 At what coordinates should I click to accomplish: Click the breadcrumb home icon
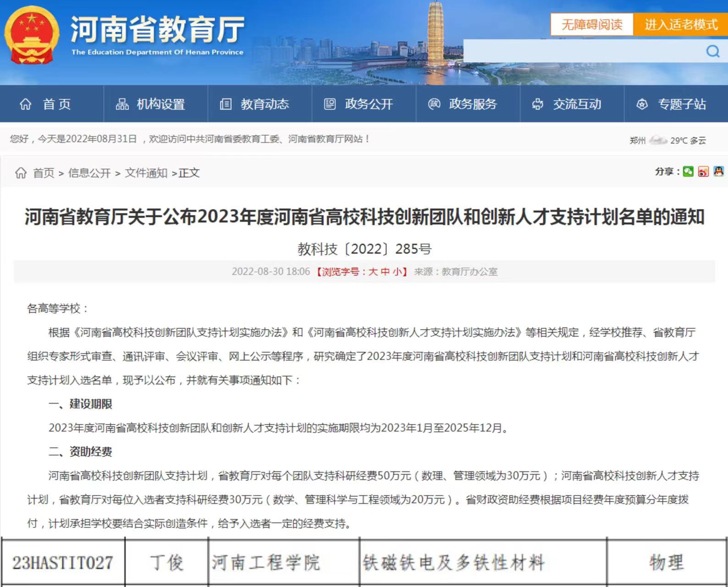(21, 173)
